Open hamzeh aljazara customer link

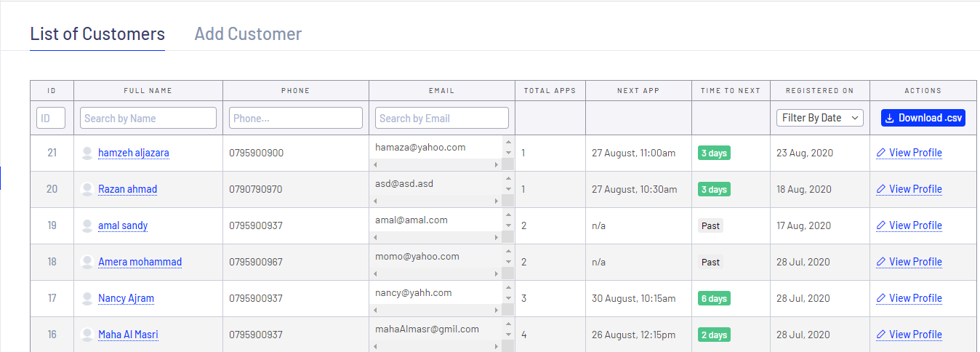(x=134, y=153)
